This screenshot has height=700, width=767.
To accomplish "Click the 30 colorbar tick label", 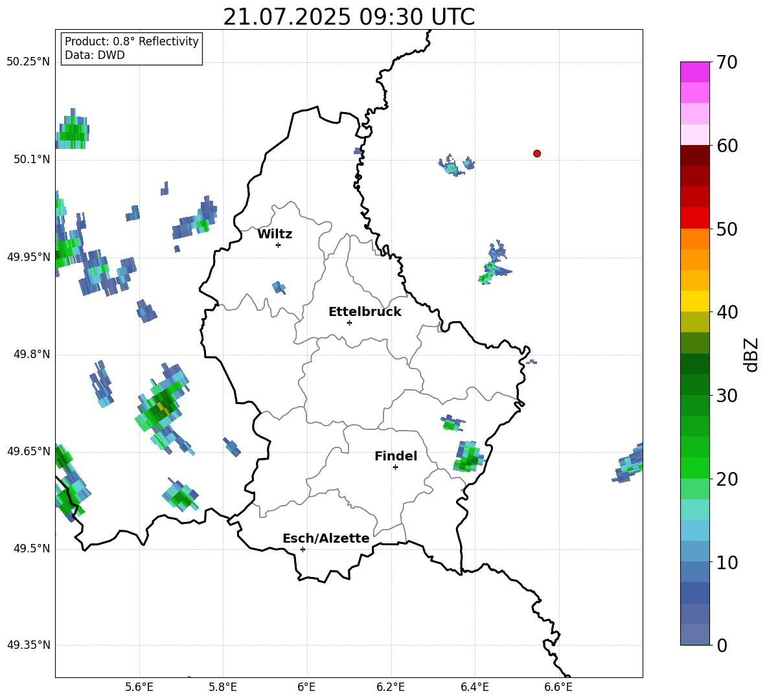I will pos(727,395).
